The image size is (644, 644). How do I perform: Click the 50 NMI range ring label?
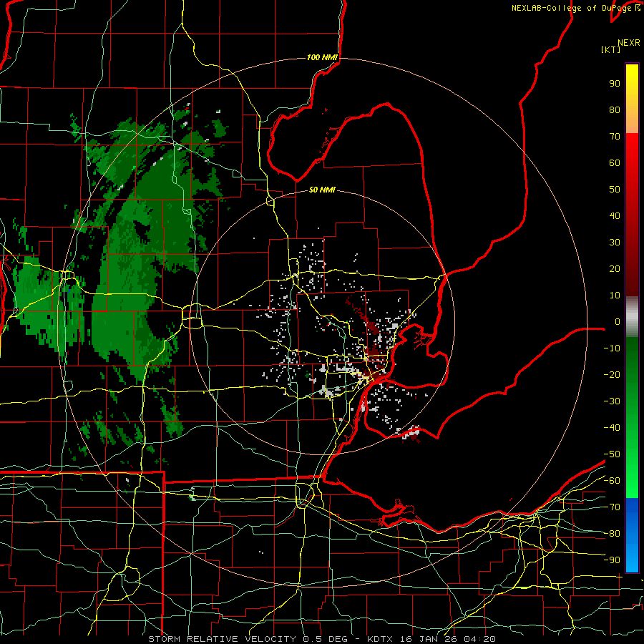(x=322, y=190)
